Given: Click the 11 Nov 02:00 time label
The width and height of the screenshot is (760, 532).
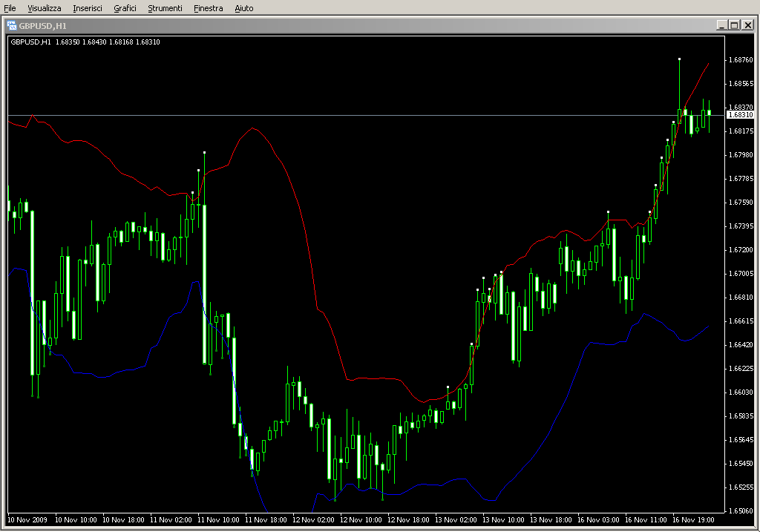Looking at the screenshot, I should (x=171, y=520).
